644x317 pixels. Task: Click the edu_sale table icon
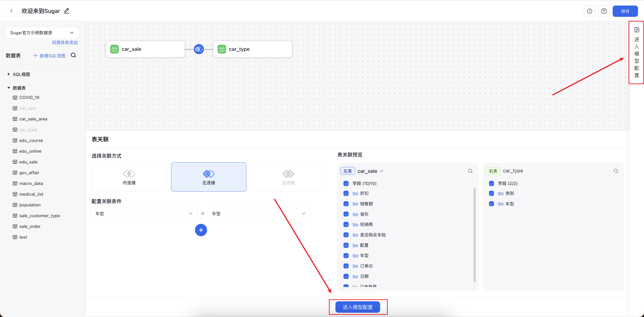tap(15, 162)
